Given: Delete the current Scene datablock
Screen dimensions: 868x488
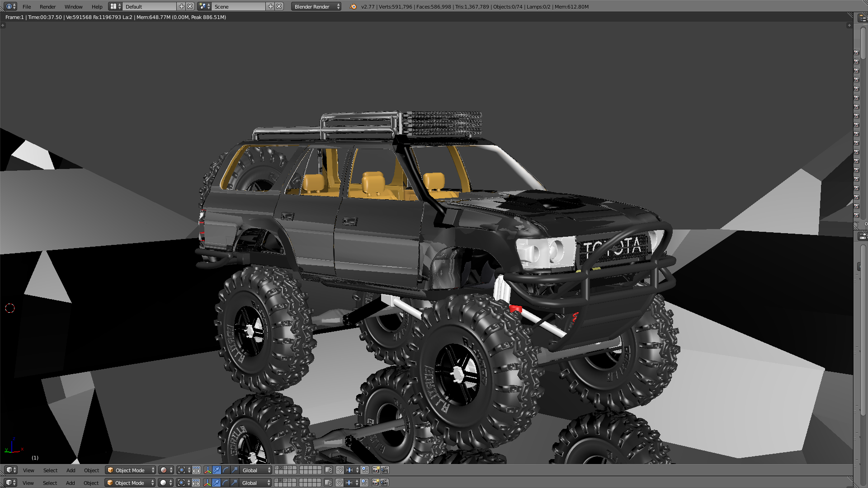Looking at the screenshot, I should pyautogui.click(x=279, y=7).
